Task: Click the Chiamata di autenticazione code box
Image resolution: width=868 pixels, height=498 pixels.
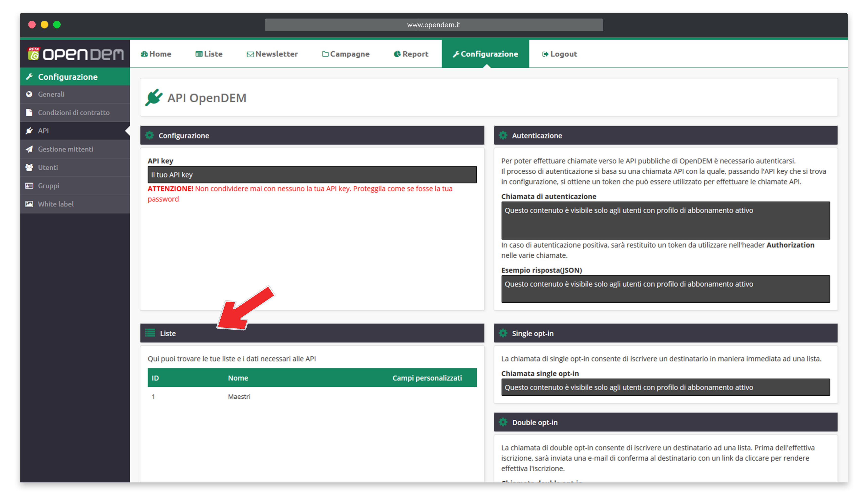Action: [x=665, y=220]
